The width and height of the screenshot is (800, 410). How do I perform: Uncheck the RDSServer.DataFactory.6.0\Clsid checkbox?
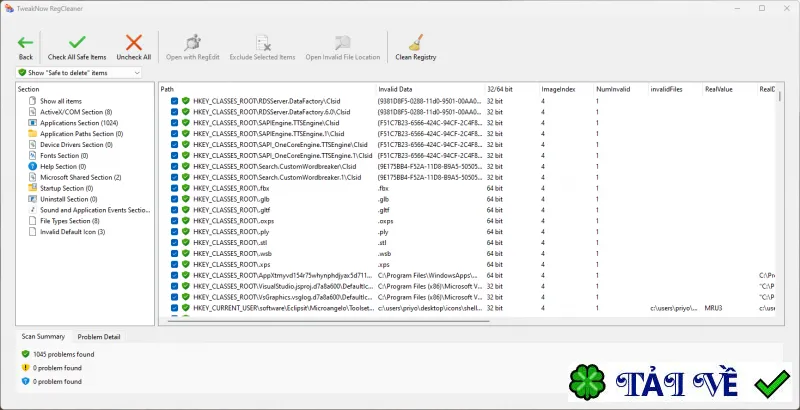[174, 112]
